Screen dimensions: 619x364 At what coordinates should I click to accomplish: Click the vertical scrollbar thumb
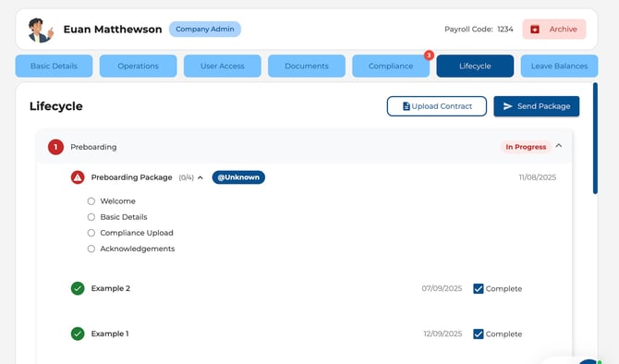tap(595, 139)
